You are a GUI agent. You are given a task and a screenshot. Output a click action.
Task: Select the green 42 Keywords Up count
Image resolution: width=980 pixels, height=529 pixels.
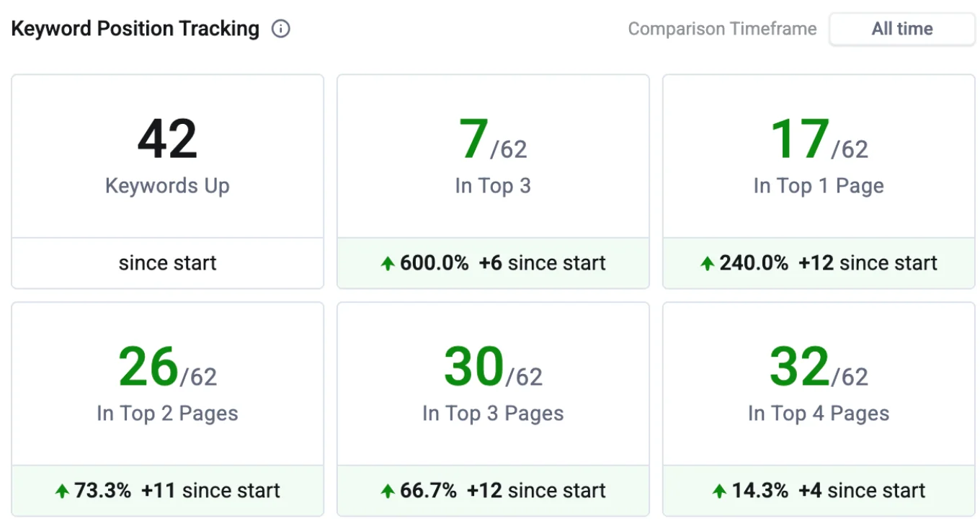[167, 138]
